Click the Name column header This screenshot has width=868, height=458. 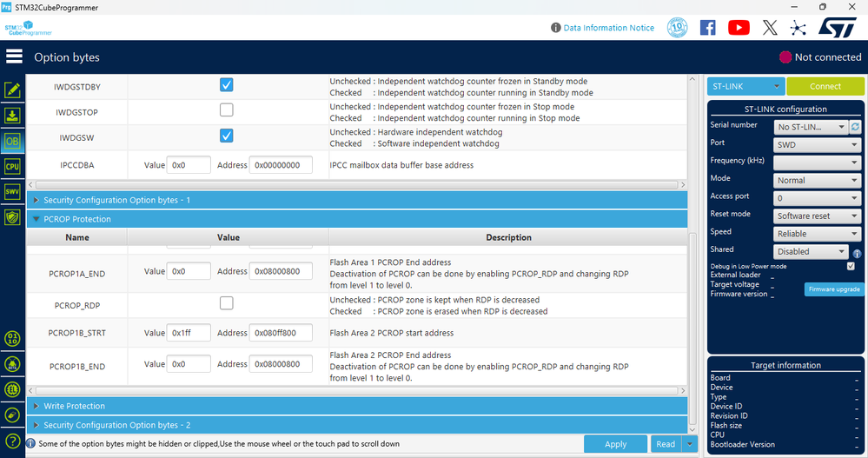(77, 237)
